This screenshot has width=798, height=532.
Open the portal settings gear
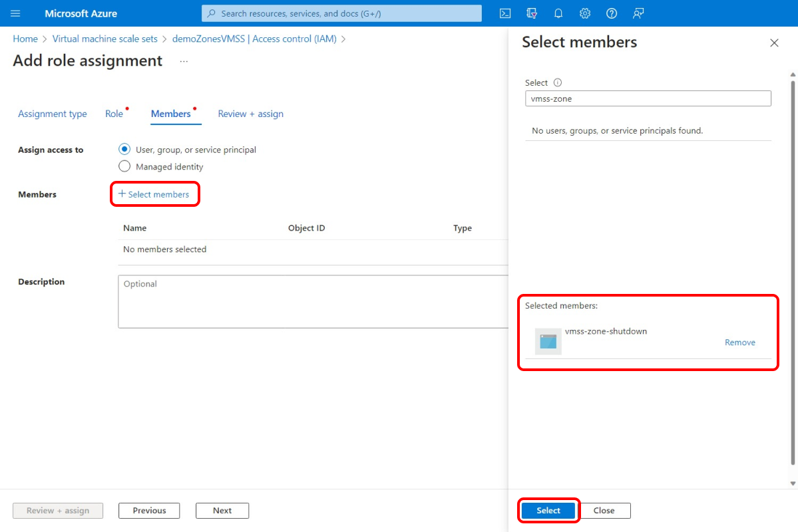pyautogui.click(x=584, y=13)
